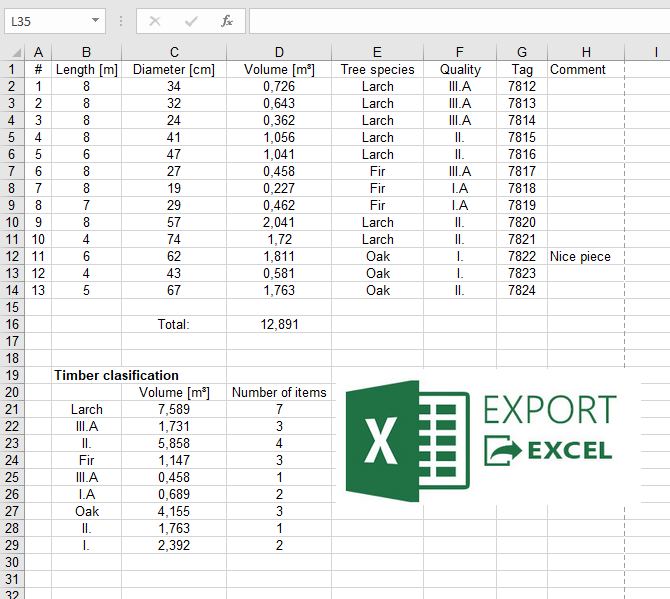The width and height of the screenshot is (670, 599).
Task: Click the 'Larch' label in row 21
Action: [x=86, y=409]
